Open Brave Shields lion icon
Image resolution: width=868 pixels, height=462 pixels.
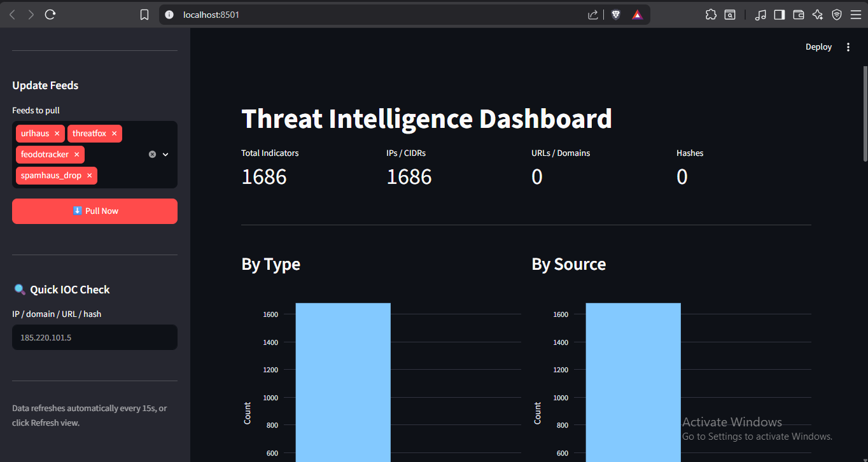tap(616, 15)
